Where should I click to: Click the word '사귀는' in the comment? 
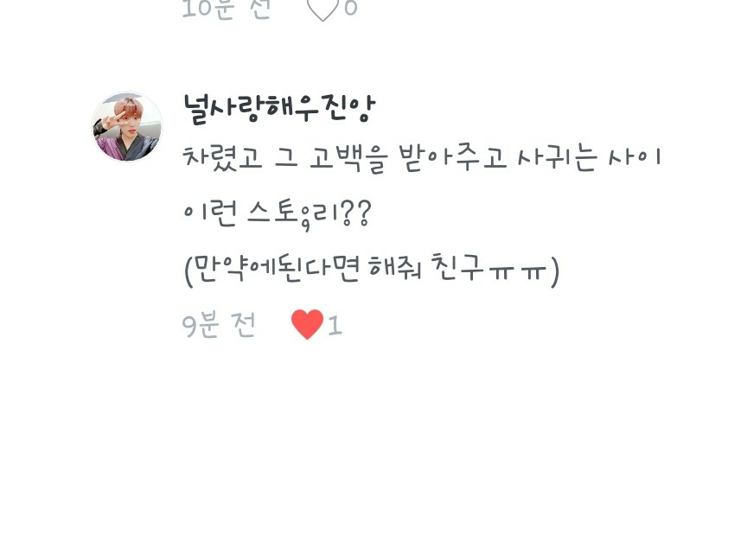557,157
